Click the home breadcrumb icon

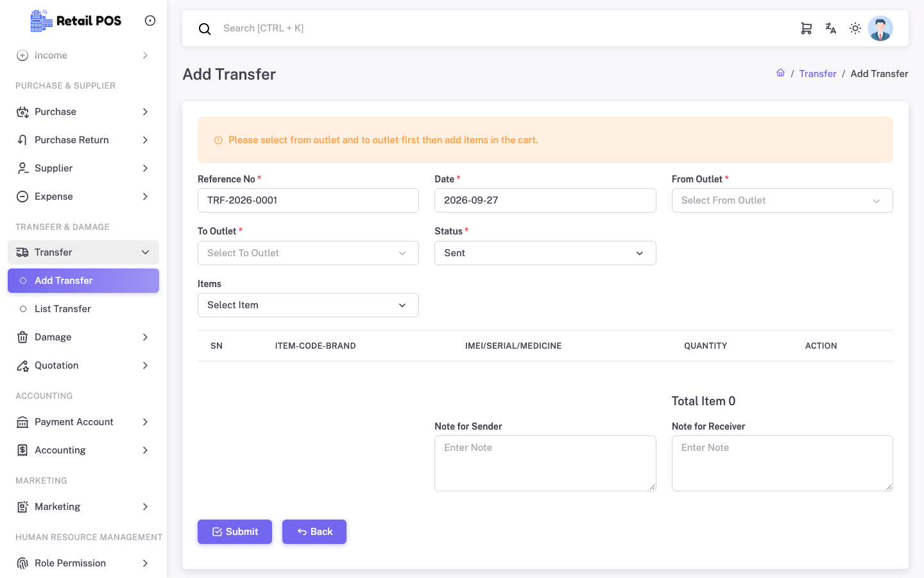tap(780, 73)
